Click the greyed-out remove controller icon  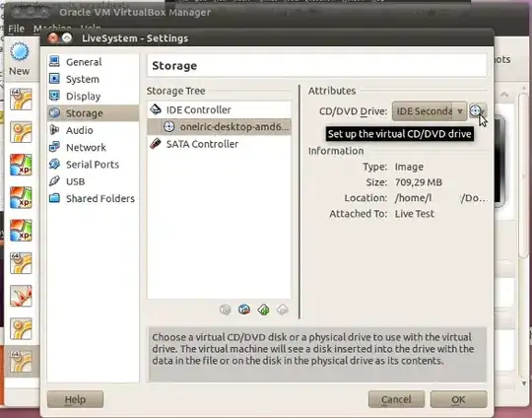point(283,310)
